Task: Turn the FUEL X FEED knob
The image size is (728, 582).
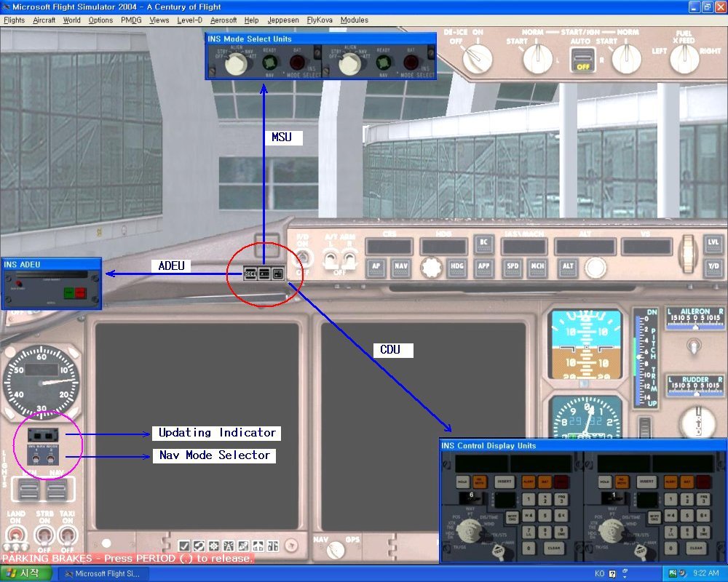Action: (685, 59)
